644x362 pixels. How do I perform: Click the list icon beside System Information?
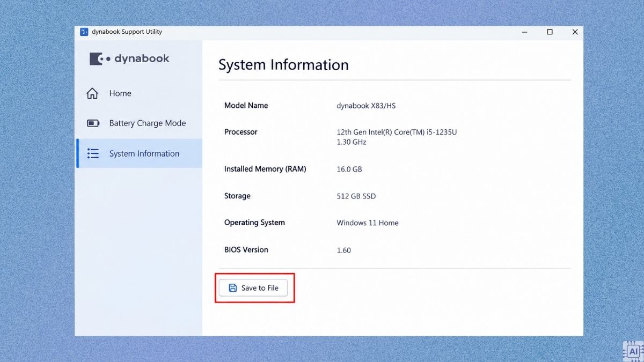(x=93, y=153)
